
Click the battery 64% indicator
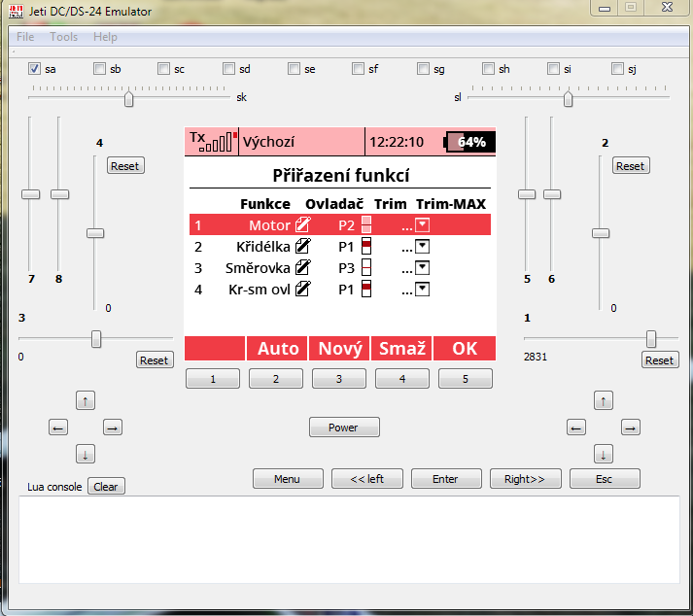pos(469,142)
